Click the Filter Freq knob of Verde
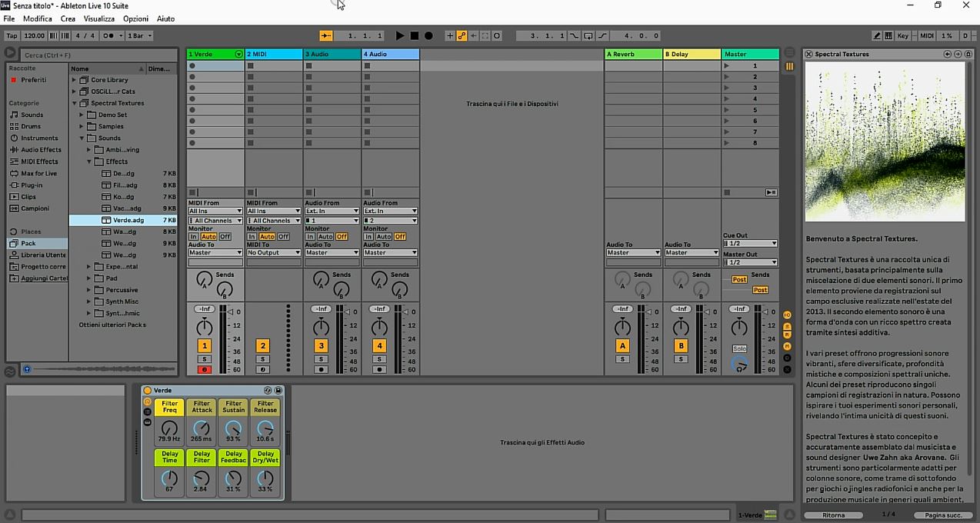This screenshot has height=523, width=980. pos(169,428)
